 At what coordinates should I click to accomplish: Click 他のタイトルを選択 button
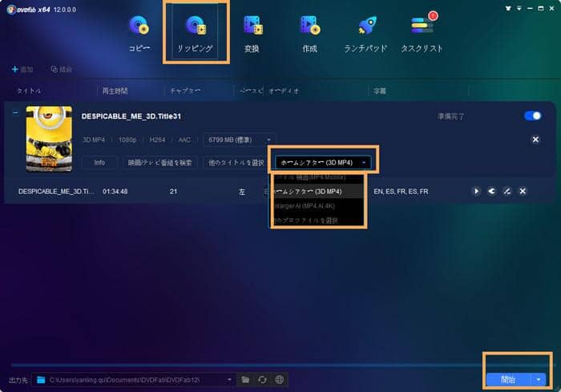coord(236,163)
